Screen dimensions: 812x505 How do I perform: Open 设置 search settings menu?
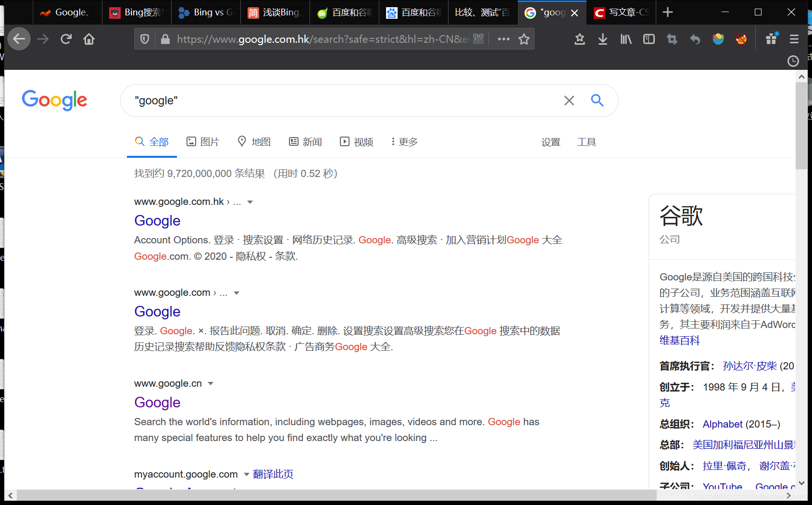point(551,142)
